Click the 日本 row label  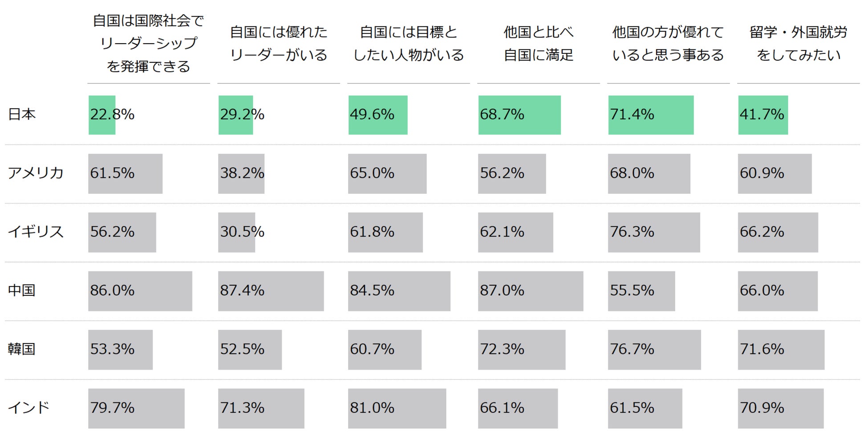click(x=22, y=115)
